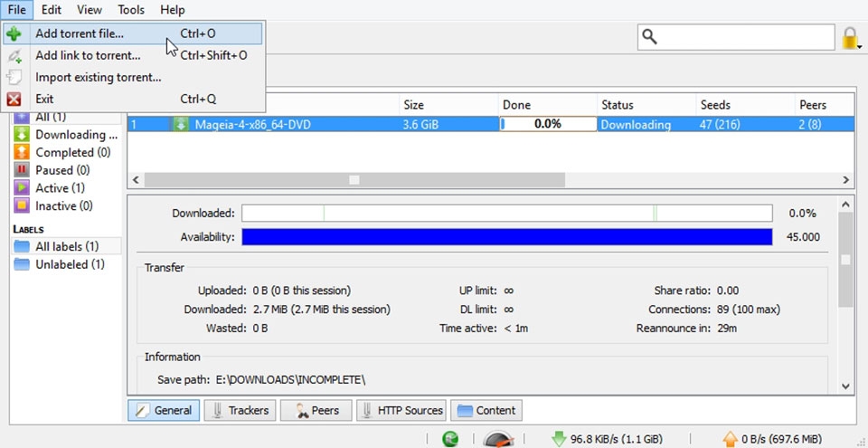Open the Help menu

tap(172, 9)
